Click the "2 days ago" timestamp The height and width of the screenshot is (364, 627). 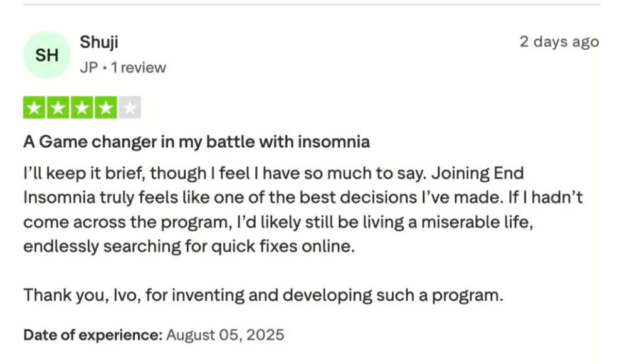559,42
